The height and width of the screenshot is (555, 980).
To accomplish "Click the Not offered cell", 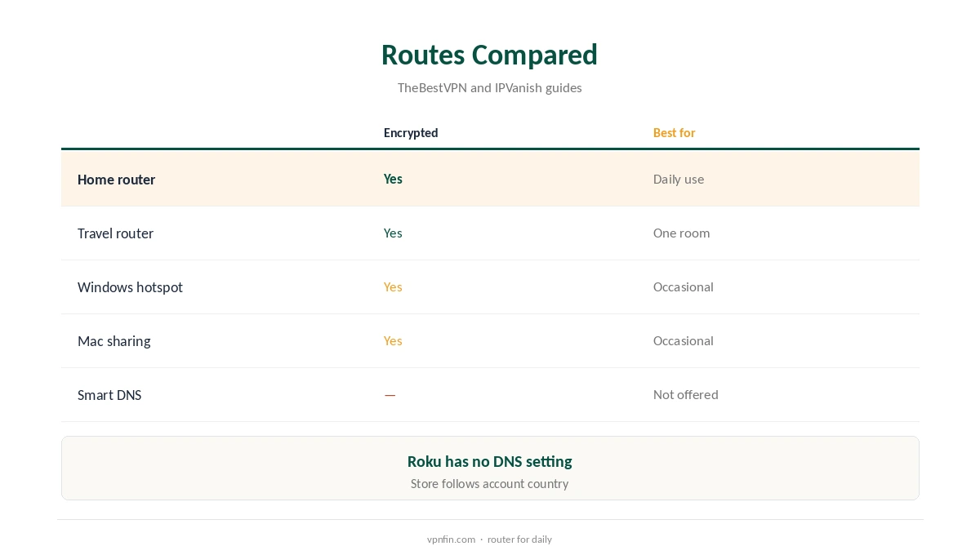I will click(x=685, y=394).
